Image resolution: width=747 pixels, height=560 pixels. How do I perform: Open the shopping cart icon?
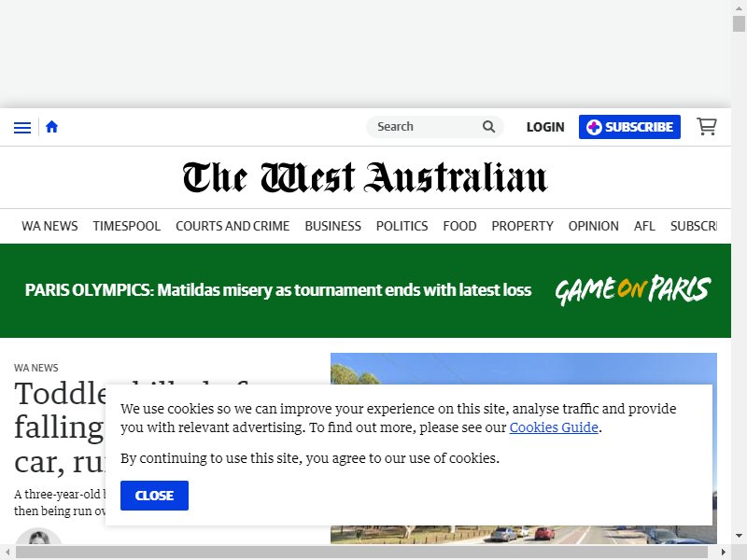(x=707, y=127)
